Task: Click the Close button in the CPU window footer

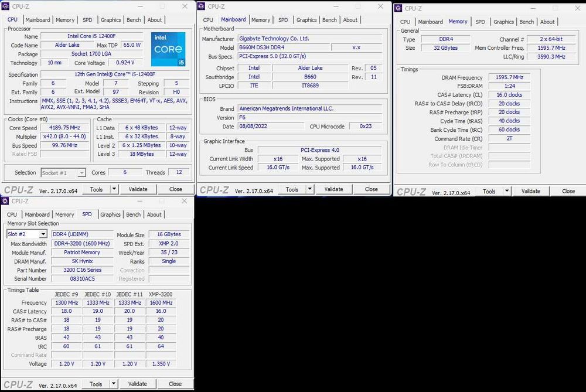Action: pos(176,189)
